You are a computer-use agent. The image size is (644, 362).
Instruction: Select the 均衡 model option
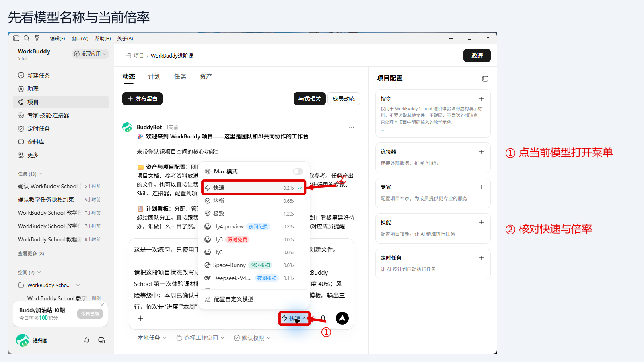[253, 201]
